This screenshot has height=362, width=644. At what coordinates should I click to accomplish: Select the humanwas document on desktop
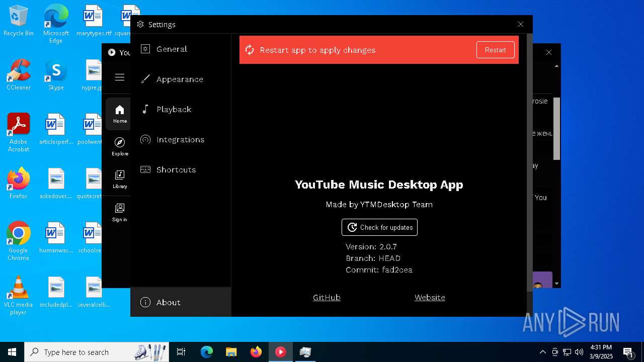56,238
